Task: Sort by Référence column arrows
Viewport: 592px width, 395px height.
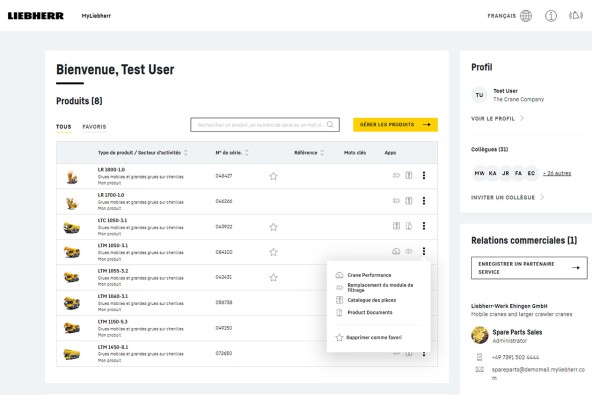Action: click(322, 153)
